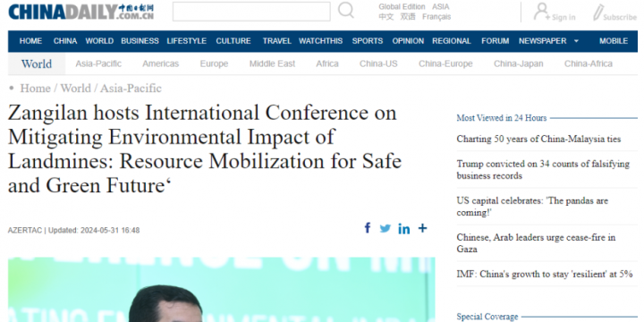Open 'The pandas are coming!' story
The image size is (644, 322).
532,207
